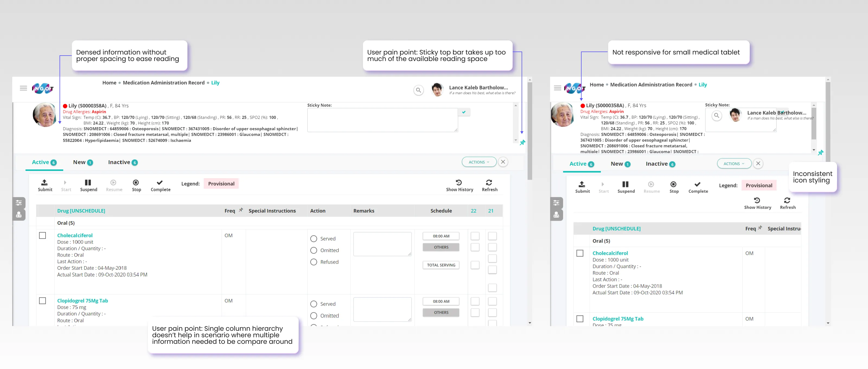
Task: Switch to New tab in left window
Action: [x=82, y=162]
